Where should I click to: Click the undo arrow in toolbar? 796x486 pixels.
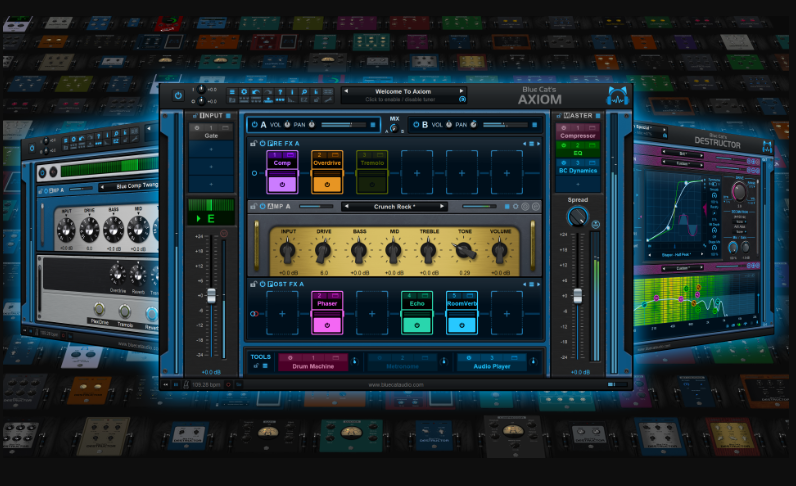point(256,92)
